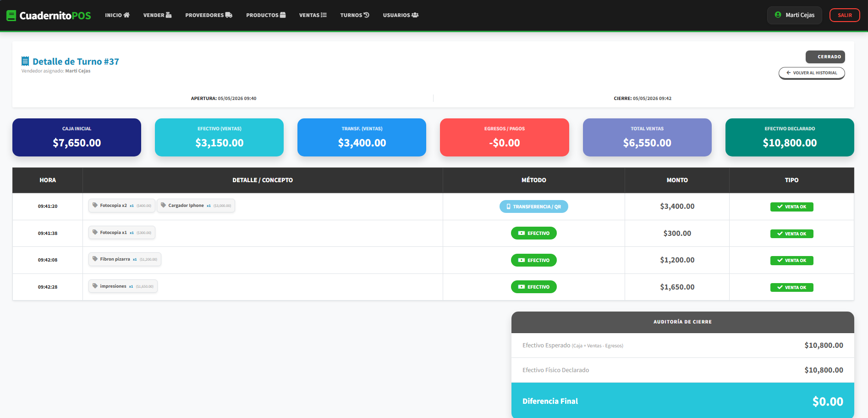
Task: Click the list icon by VENTAS
Action: click(x=324, y=15)
